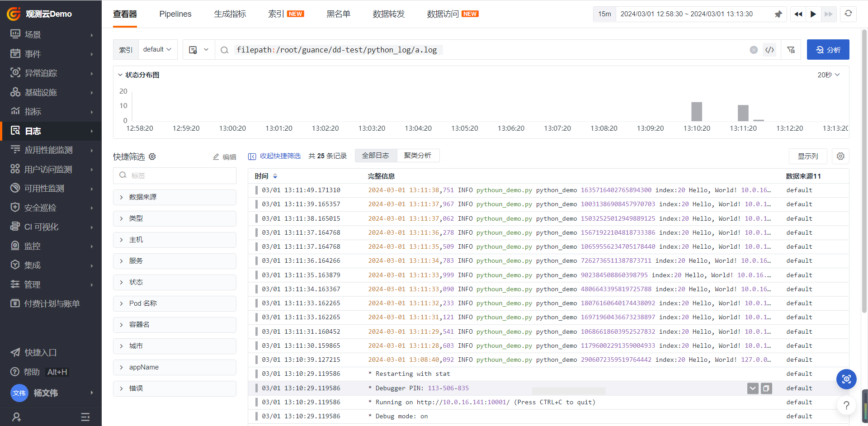The image size is (868, 426).
Task: Open 集成 sidebar section
Action: pyautogui.click(x=51, y=265)
